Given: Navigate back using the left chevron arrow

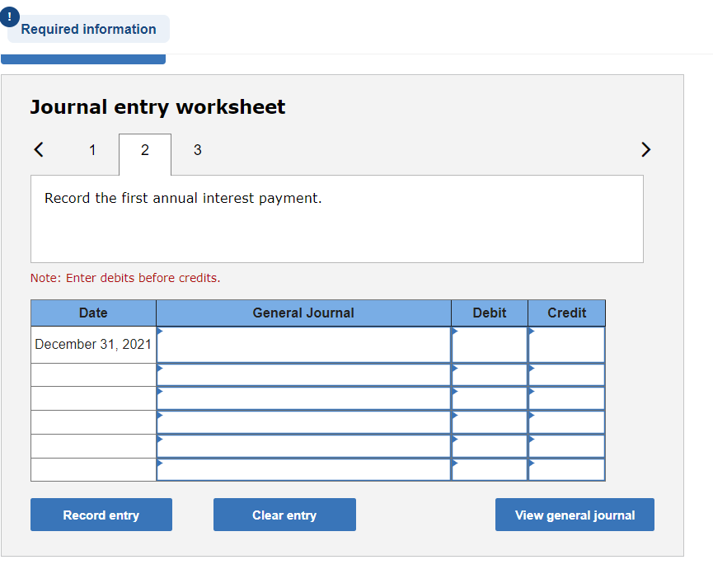Looking at the screenshot, I should [x=38, y=149].
